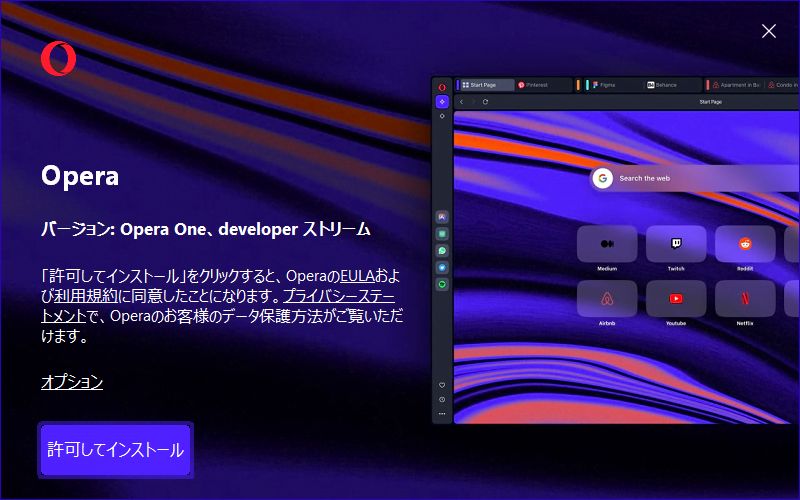Click the Airbnb tile in the preview

pos(607,298)
